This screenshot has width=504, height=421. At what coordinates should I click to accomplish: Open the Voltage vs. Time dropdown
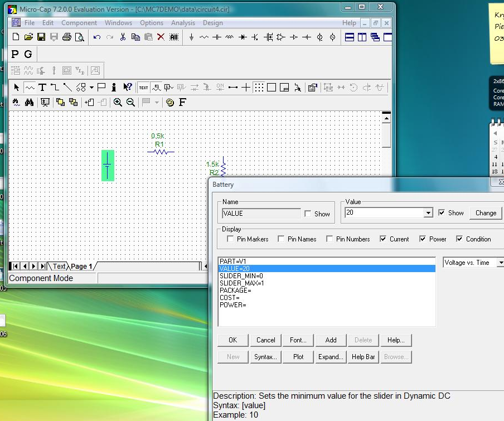(501, 263)
